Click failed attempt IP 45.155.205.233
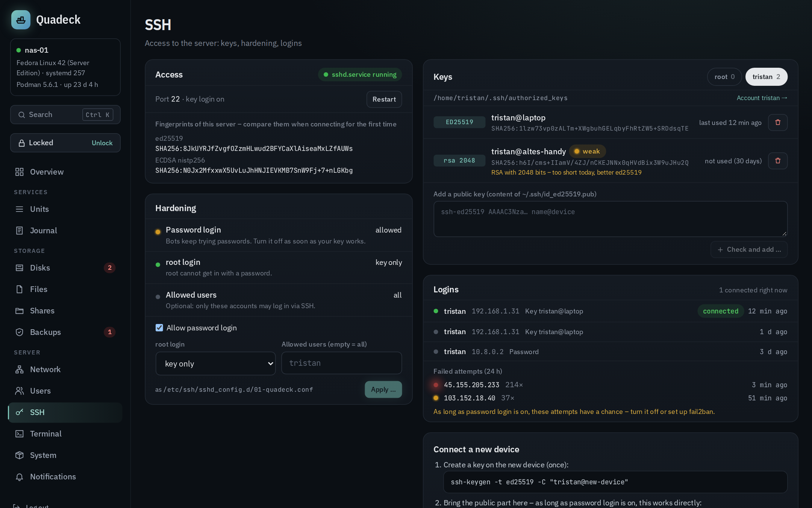 (x=471, y=385)
